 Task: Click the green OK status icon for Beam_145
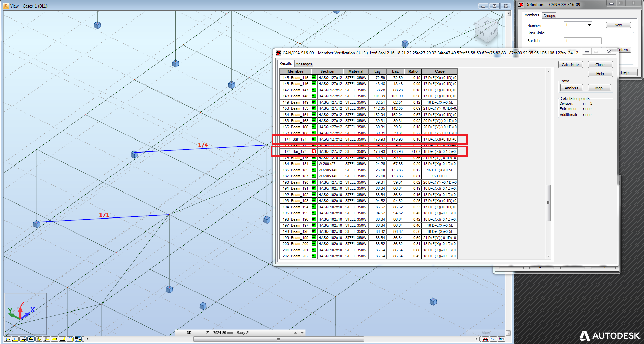point(313,78)
